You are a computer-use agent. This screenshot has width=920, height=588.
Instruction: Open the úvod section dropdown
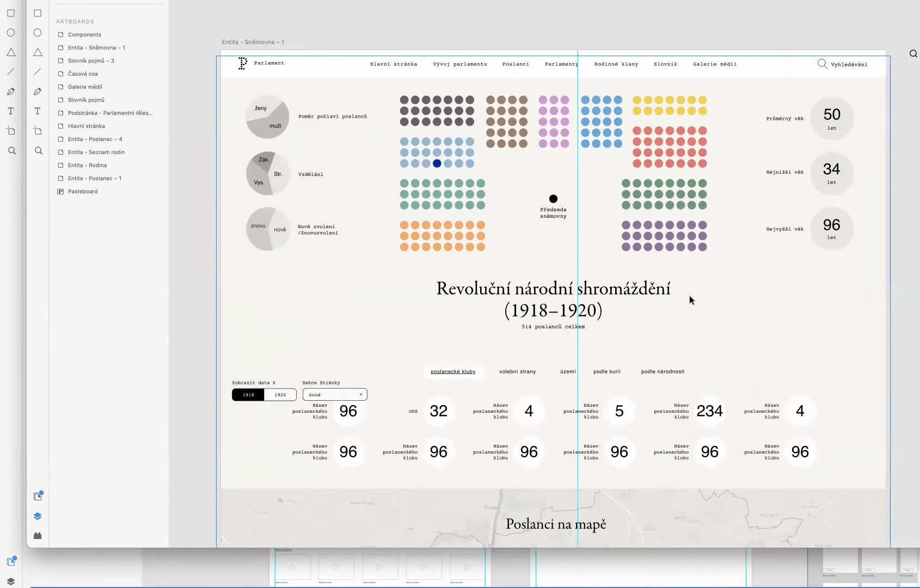pos(335,395)
